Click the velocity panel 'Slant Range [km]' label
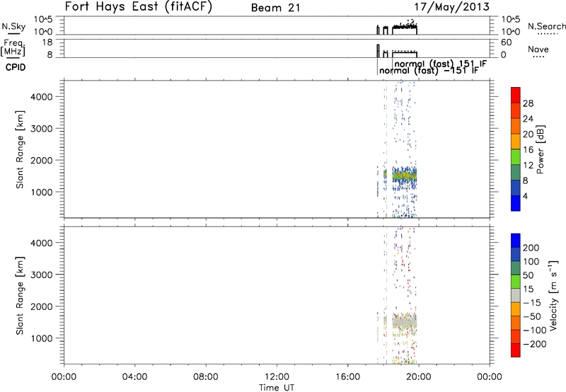 coord(20,296)
